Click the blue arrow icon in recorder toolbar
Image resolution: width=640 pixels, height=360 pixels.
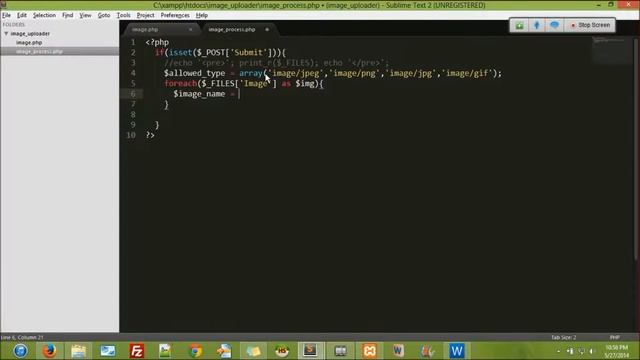(x=537, y=25)
